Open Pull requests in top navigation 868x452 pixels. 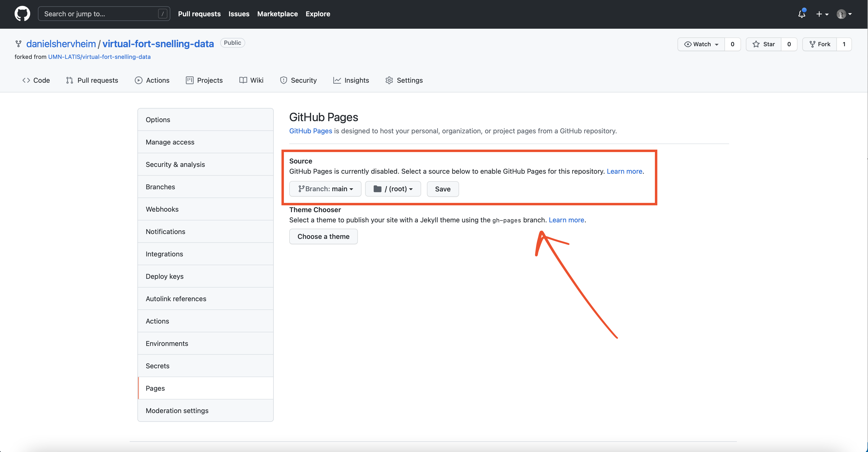click(199, 14)
